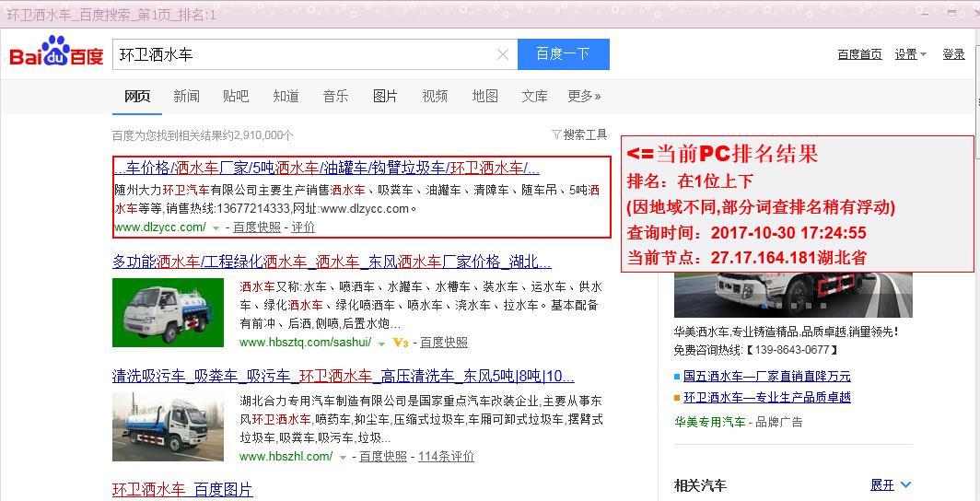
Task: Click the 华美专用汽车 brand link
Action: pos(709,423)
